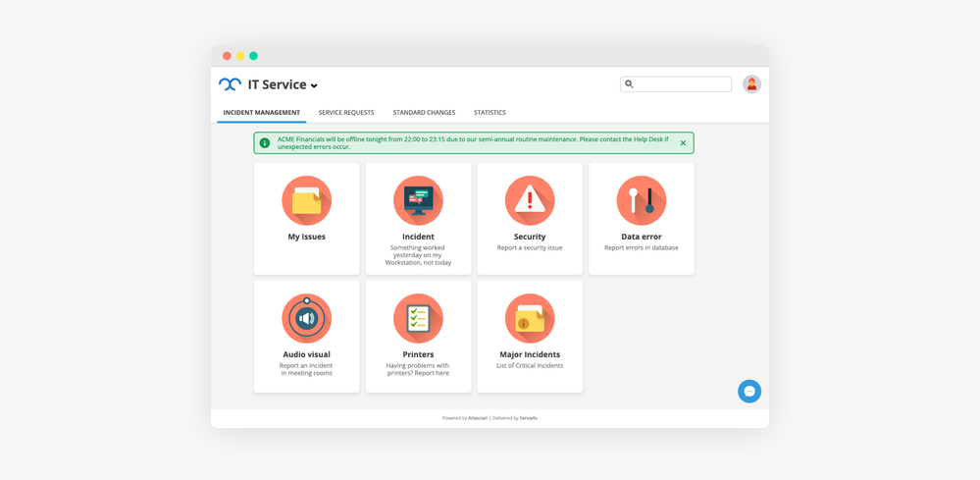Expand the IT Service dropdown chevron
This screenshot has width=980, height=480.
point(314,85)
